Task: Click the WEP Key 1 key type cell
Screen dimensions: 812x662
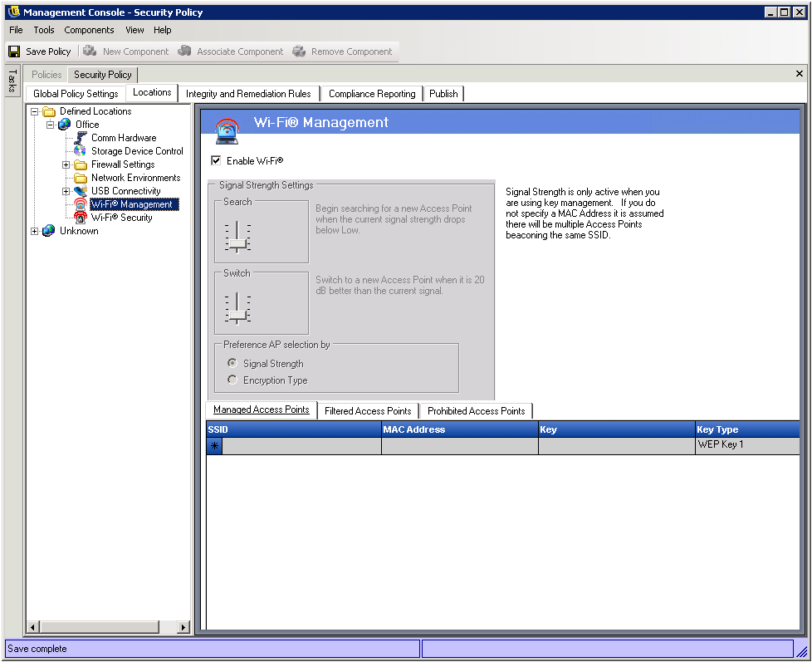Action: point(748,446)
